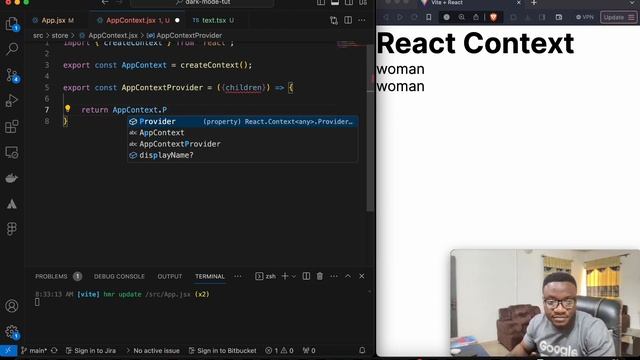Open the Figma view icon
This screenshot has height=360, width=640.
(x=12, y=229)
